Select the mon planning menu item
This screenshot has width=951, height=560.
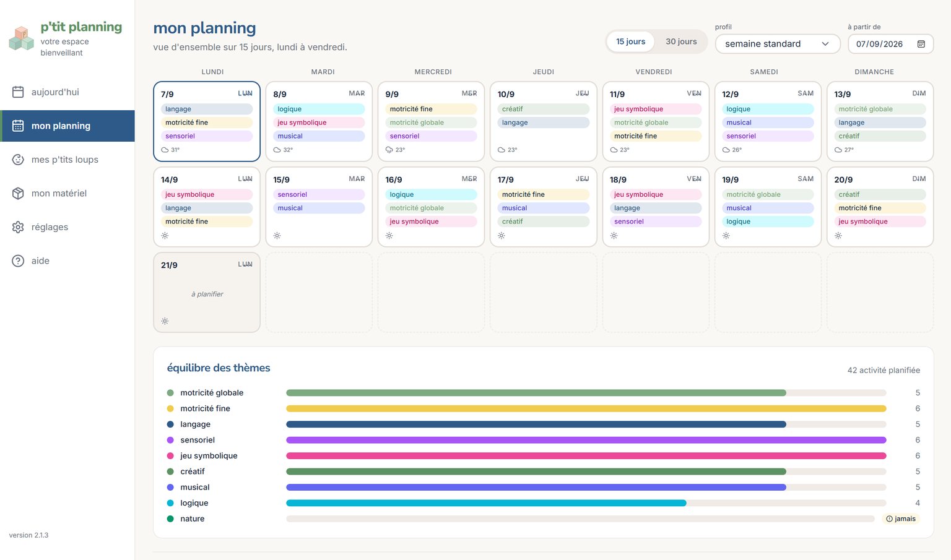[67, 126]
